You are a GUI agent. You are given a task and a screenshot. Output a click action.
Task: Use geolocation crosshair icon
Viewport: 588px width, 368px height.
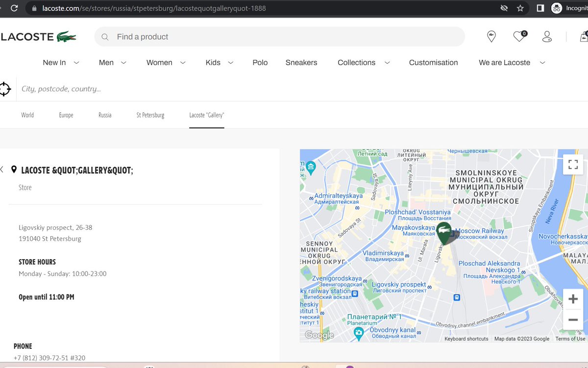(4, 89)
